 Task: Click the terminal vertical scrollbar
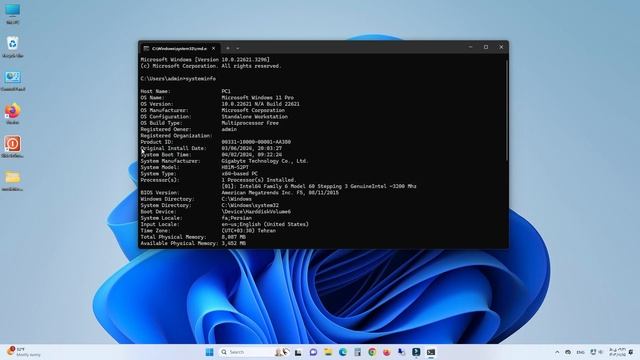507,110
